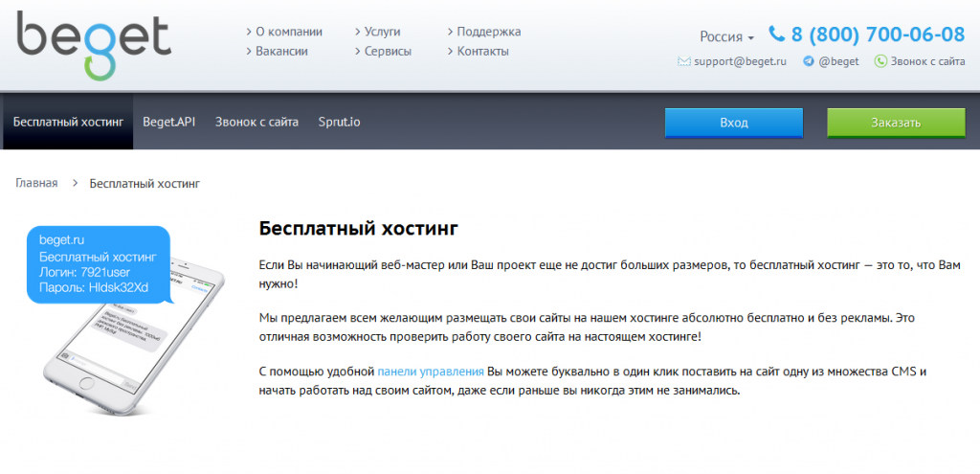980x474 pixels.
Task: Click the Telegram icon beside @beget
Action: (x=809, y=61)
